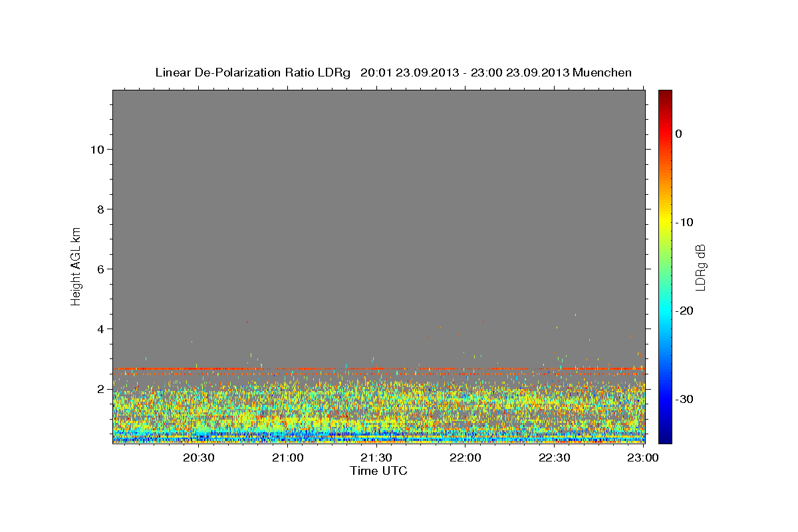Viewport: 798px width, 532px height.
Task: Click the 22:00 time tick label
Action: [x=465, y=458]
